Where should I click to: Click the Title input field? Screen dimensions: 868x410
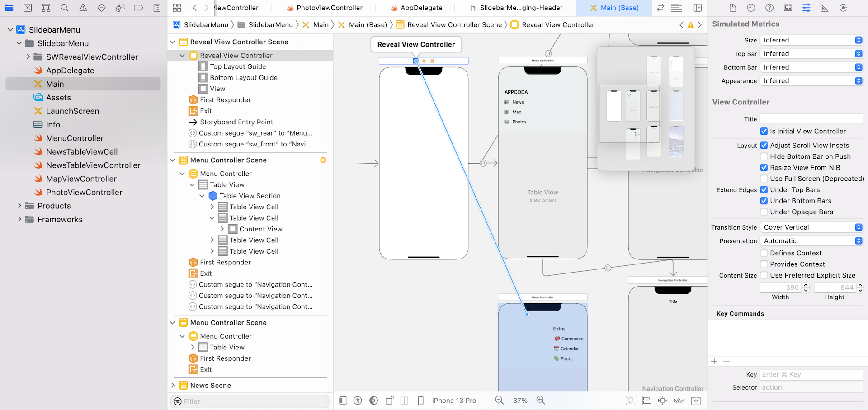click(811, 119)
